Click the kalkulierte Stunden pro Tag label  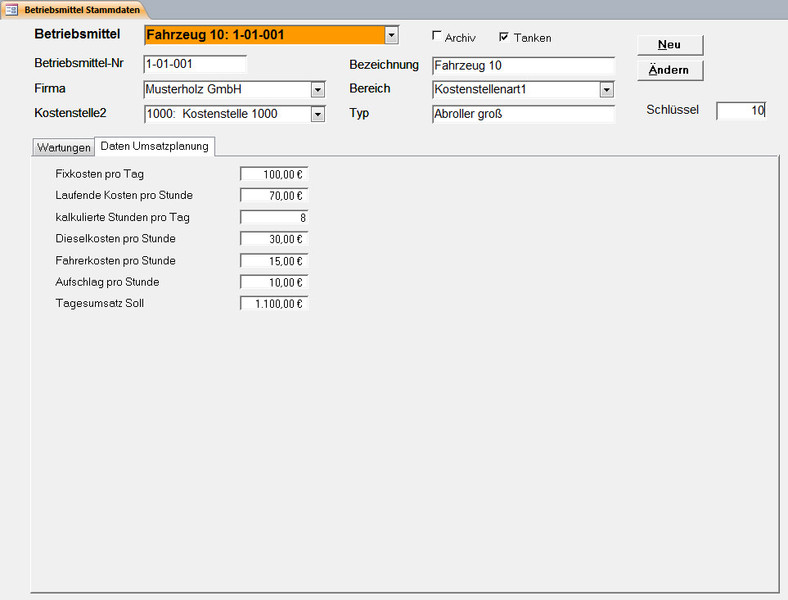coord(123,217)
